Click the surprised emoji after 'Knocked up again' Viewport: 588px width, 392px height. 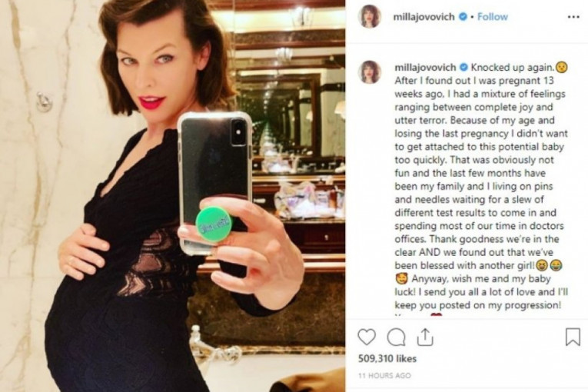tap(562, 68)
